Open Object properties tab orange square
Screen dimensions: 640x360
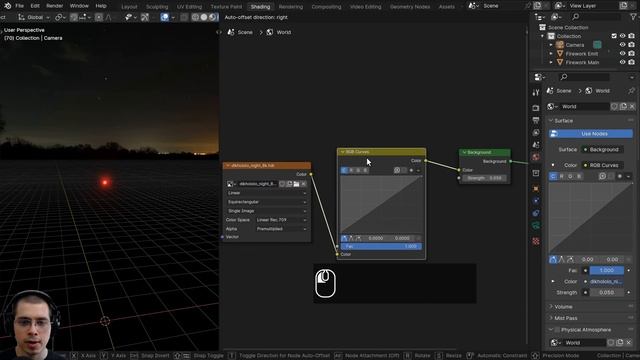tap(536, 189)
